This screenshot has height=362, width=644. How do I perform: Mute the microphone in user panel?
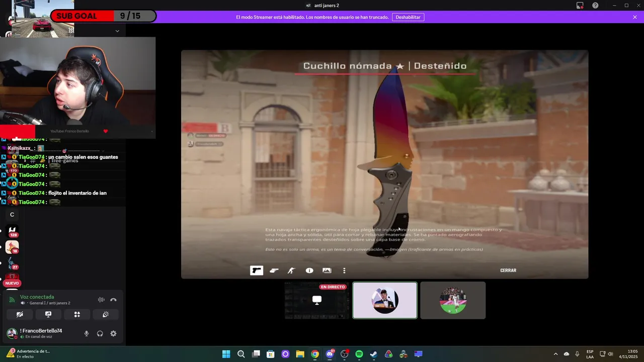coord(87,333)
